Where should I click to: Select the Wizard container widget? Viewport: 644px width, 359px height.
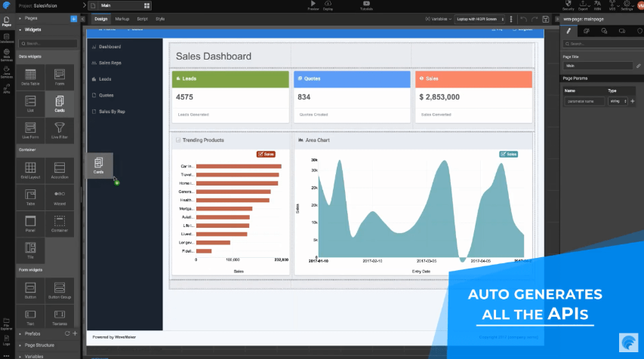click(x=60, y=197)
